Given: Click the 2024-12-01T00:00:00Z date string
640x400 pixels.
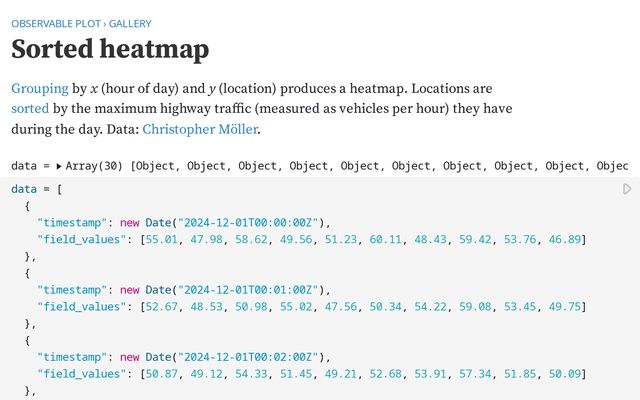Looking at the screenshot, I should (250, 222).
